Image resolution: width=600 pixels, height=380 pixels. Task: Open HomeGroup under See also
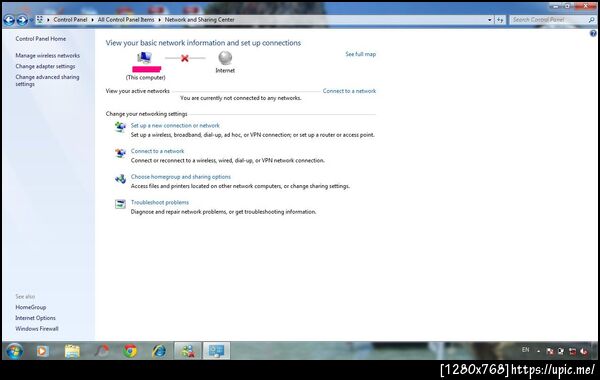(31, 307)
